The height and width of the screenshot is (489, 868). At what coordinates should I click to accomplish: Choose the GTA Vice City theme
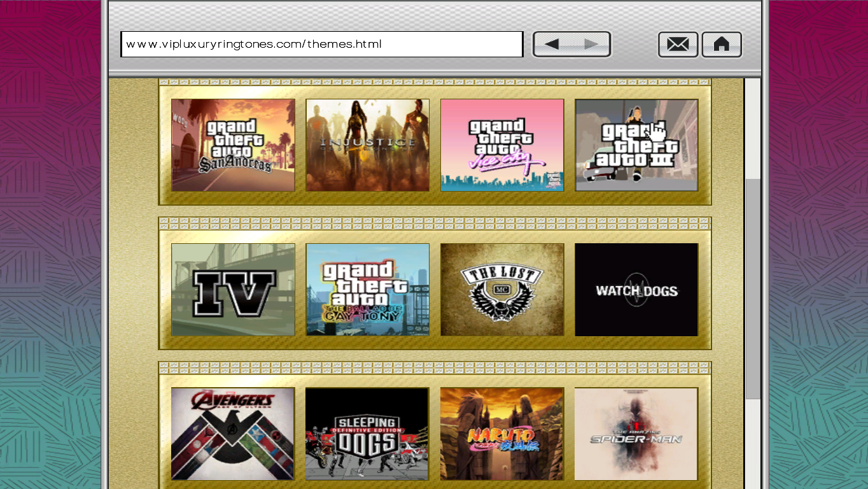click(502, 145)
